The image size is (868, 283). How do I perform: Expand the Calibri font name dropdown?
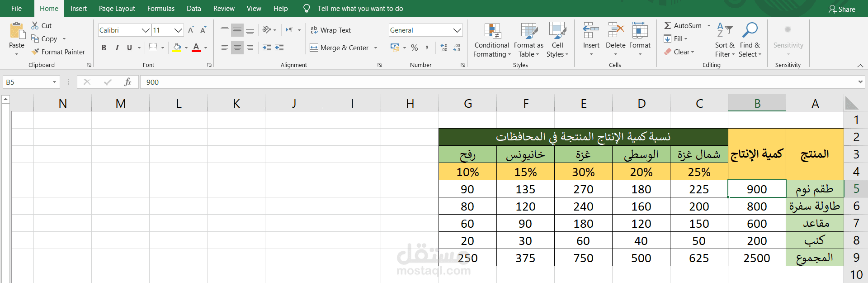[146, 30]
